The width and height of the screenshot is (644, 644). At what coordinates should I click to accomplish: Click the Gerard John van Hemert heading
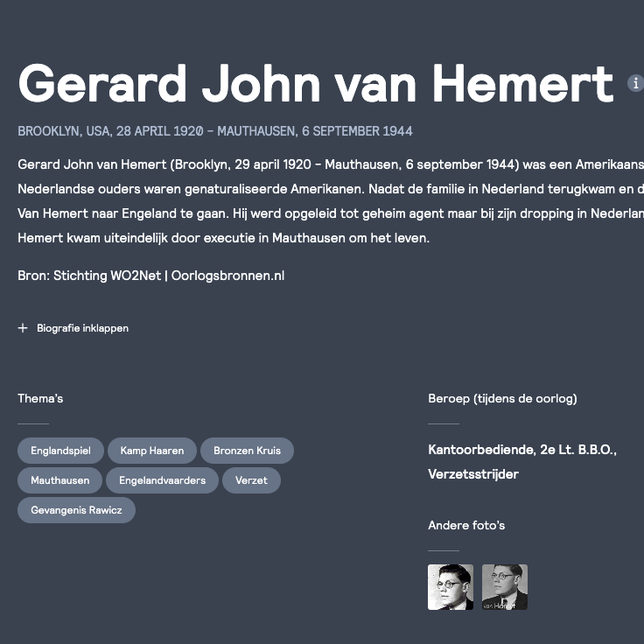[x=315, y=84]
